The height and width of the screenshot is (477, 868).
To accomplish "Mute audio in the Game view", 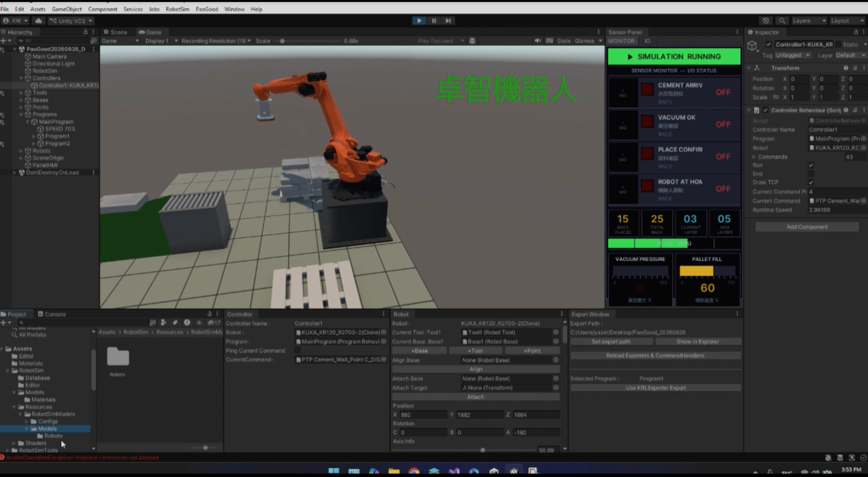I will [538, 41].
